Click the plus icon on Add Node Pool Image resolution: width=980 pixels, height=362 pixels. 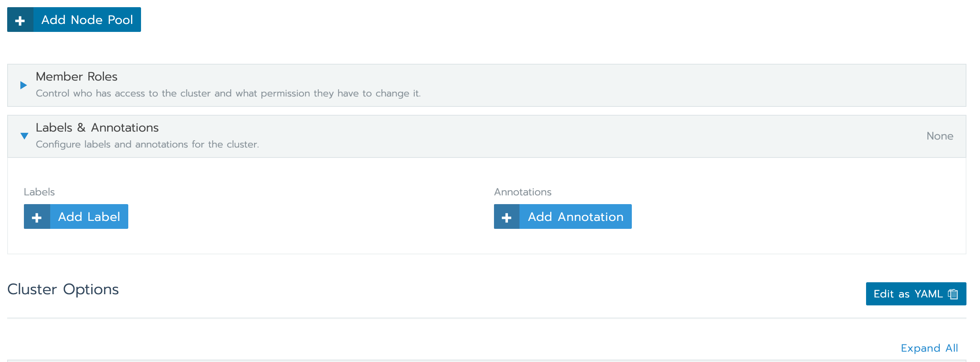click(20, 19)
